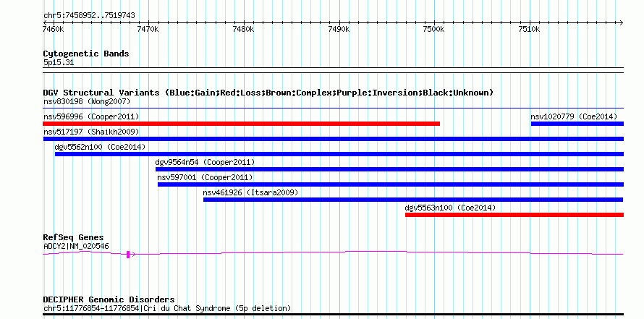The height and width of the screenshot is (319, 644).
Task: Open the dgv5562n100 (Coe2014) variant bar
Action: click(x=339, y=154)
